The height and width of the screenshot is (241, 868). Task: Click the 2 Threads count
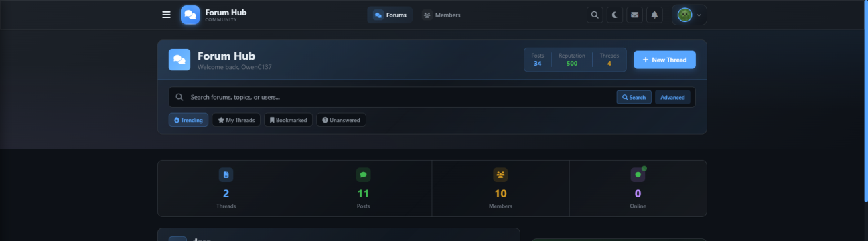(226, 194)
